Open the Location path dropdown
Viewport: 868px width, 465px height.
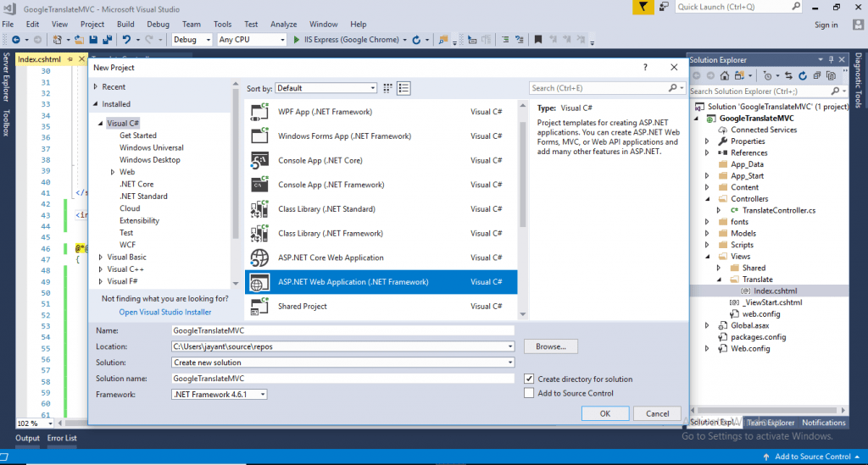509,346
